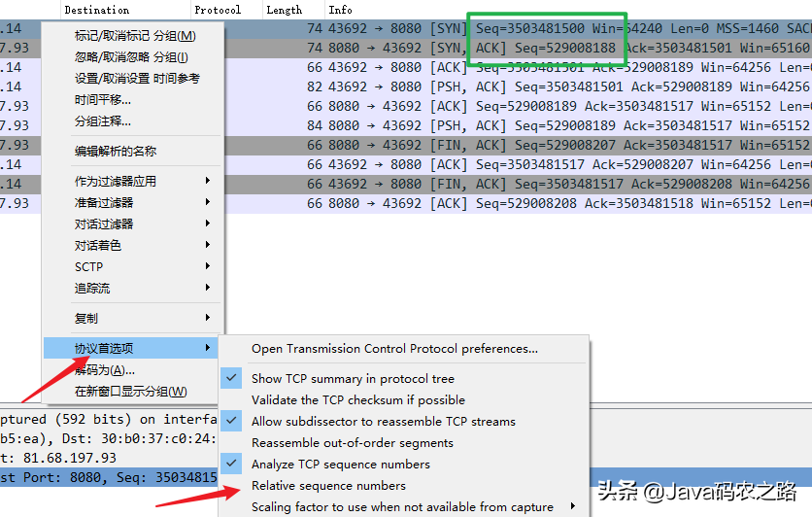Sort by Info column header
Image resolution: width=812 pixels, height=517 pixels.
pos(568,10)
